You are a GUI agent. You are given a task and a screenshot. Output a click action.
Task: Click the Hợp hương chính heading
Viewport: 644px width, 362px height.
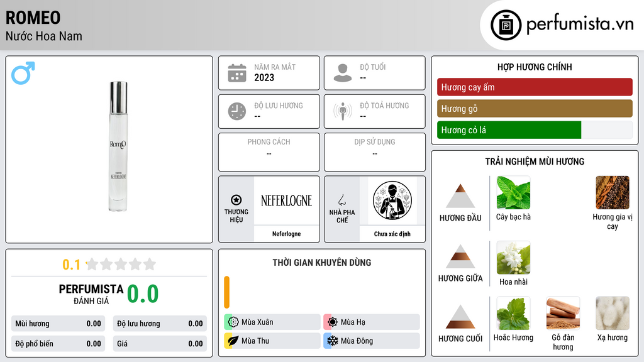(535, 67)
